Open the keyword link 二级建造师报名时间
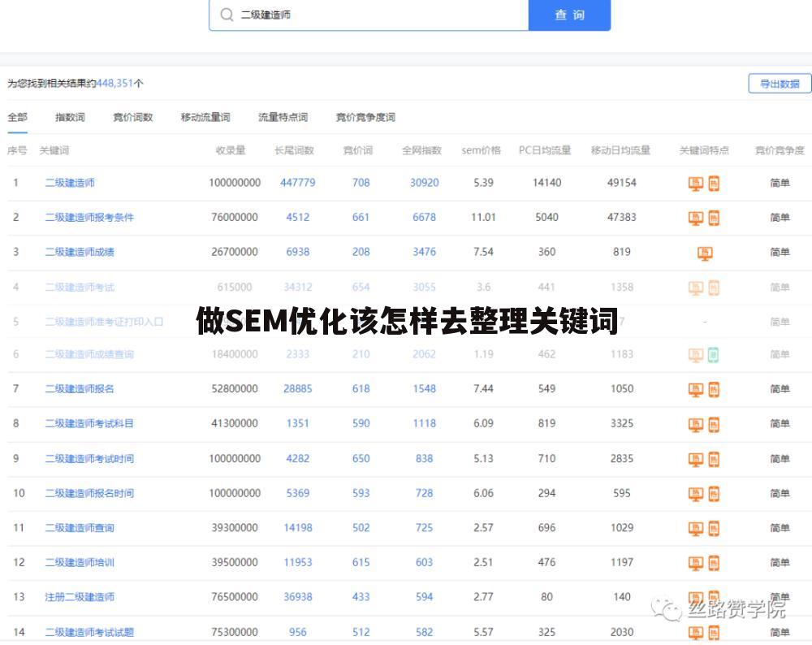This screenshot has height=645, width=812. coord(89,493)
